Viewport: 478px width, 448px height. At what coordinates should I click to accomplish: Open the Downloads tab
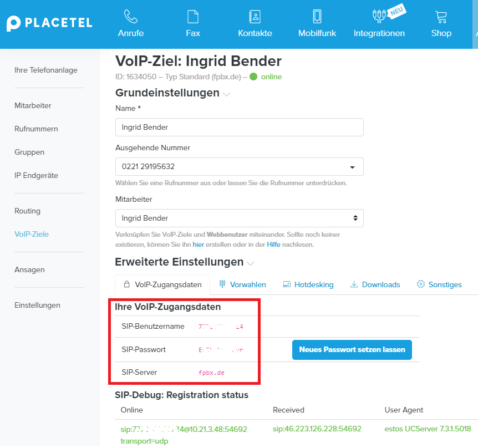tap(375, 284)
